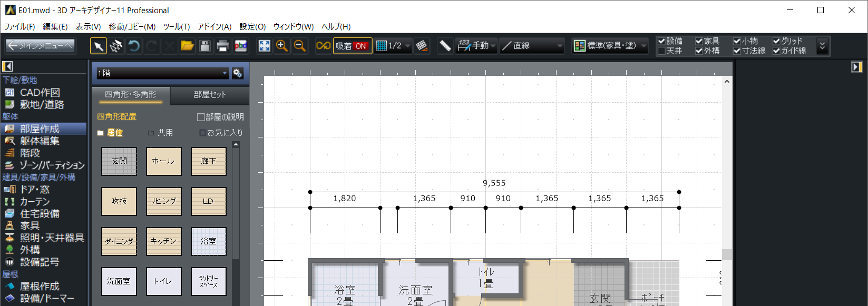Select the リビング room tile

point(163,201)
